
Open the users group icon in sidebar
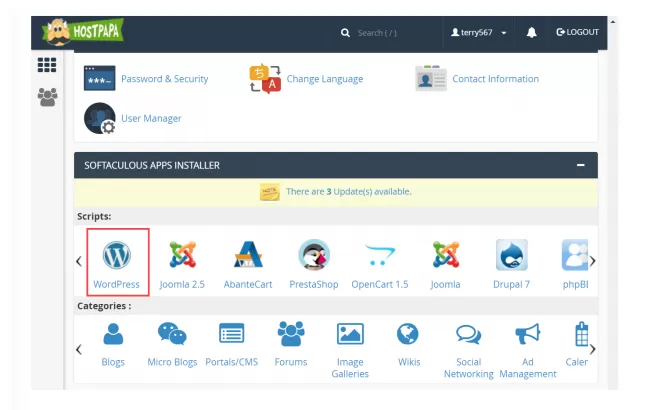[x=48, y=97]
